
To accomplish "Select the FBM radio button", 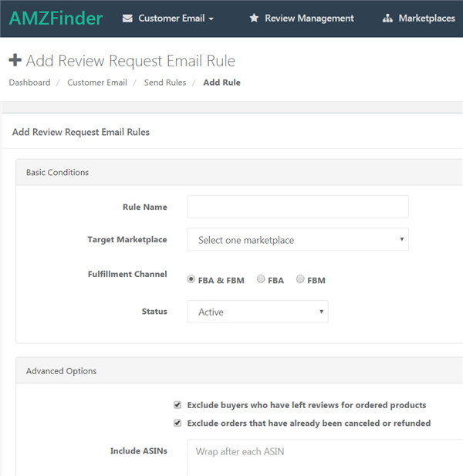I will (300, 280).
